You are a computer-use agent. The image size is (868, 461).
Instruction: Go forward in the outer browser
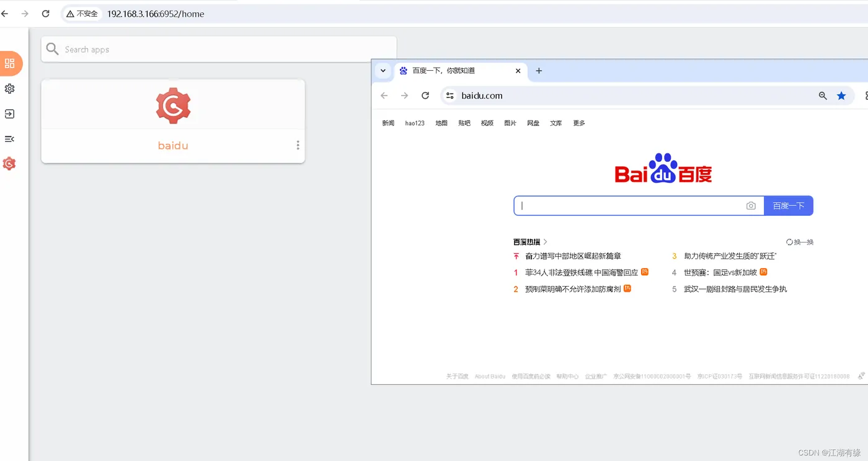click(x=25, y=14)
